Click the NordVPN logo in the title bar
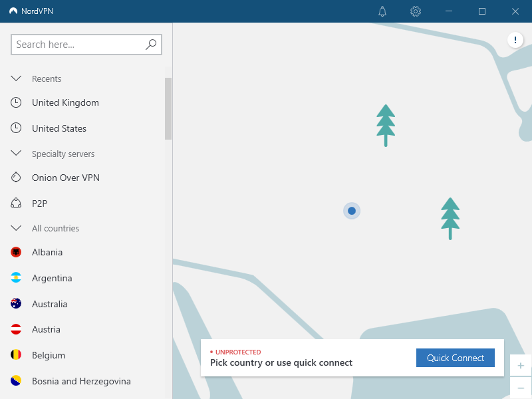Viewport: 532px width, 399px height. click(13, 11)
